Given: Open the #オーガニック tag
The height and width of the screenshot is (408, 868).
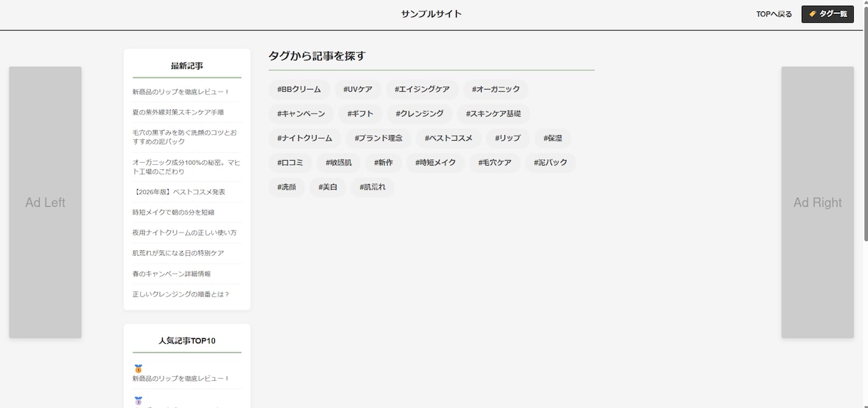Looking at the screenshot, I should (496, 90).
